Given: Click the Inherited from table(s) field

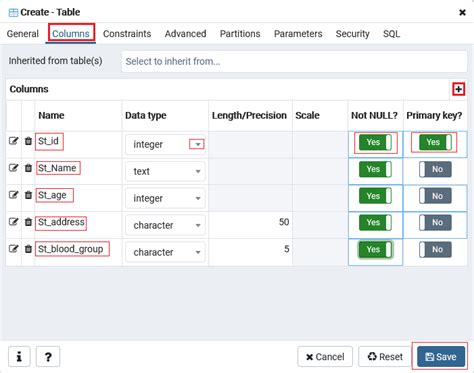Looking at the screenshot, I should [x=294, y=61].
